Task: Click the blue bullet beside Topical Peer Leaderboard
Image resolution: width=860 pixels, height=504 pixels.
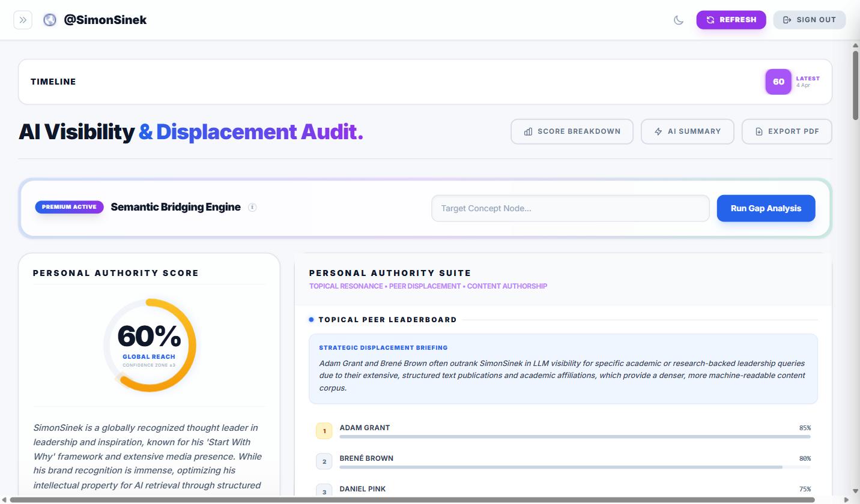Action: pyautogui.click(x=310, y=319)
